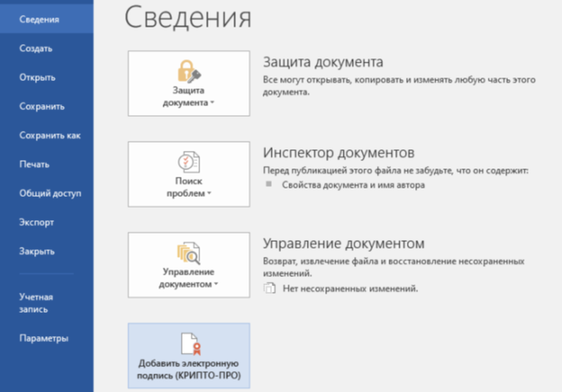Click bullet before Свойства документа

pyautogui.click(x=268, y=184)
